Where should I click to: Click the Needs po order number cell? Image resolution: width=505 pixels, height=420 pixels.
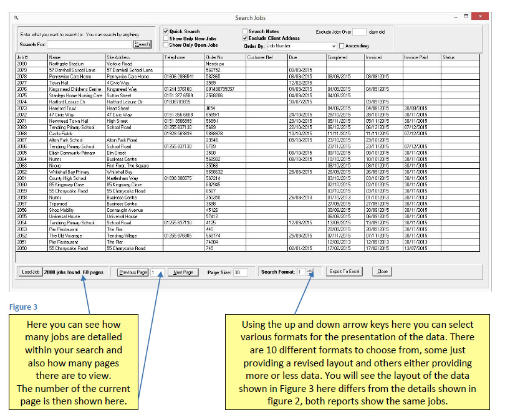click(x=226, y=64)
